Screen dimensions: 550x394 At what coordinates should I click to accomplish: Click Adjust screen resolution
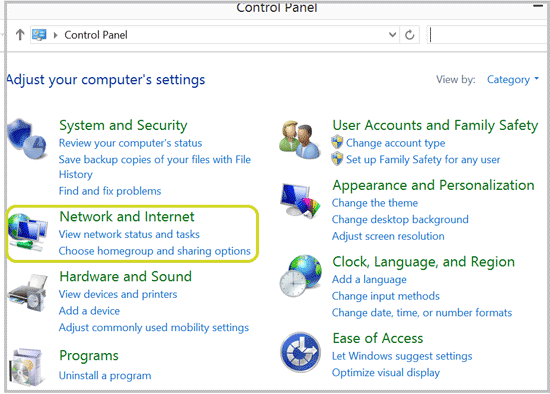coord(388,236)
